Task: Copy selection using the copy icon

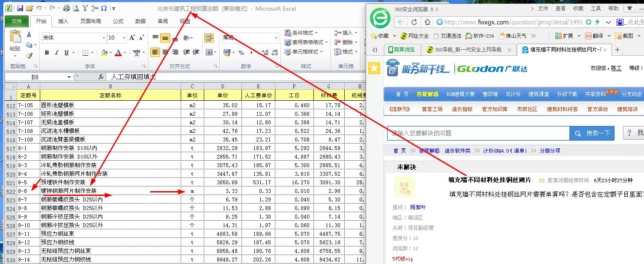Action: click(29, 45)
